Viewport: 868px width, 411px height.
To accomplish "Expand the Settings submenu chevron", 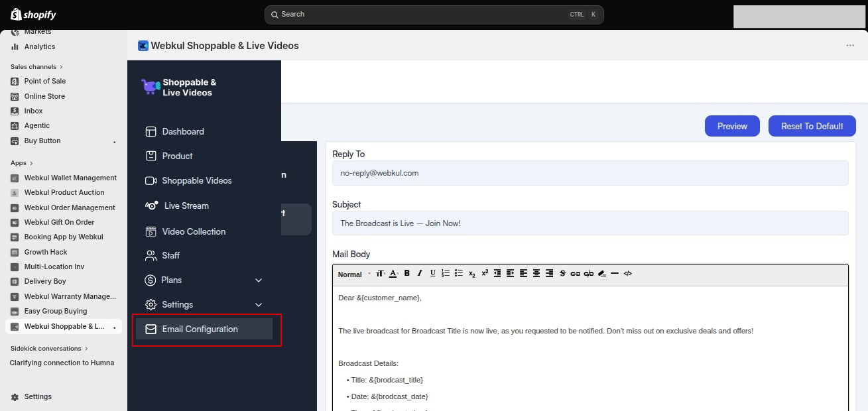I will pyautogui.click(x=259, y=305).
